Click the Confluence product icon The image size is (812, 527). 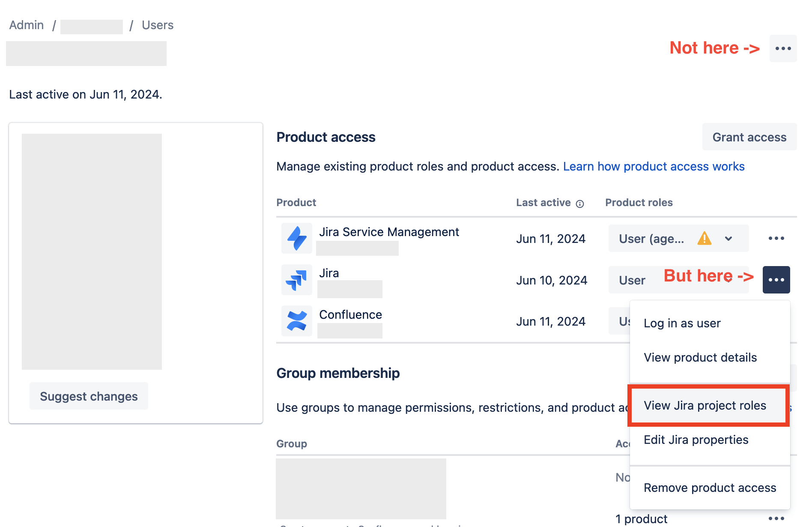pyautogui.click(x=296, y=321)
